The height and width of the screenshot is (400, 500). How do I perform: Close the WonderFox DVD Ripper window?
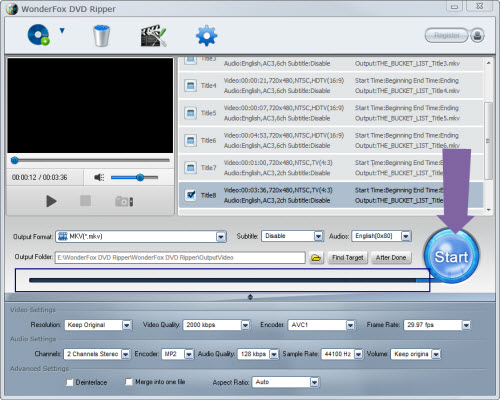(x=479, y=6)
